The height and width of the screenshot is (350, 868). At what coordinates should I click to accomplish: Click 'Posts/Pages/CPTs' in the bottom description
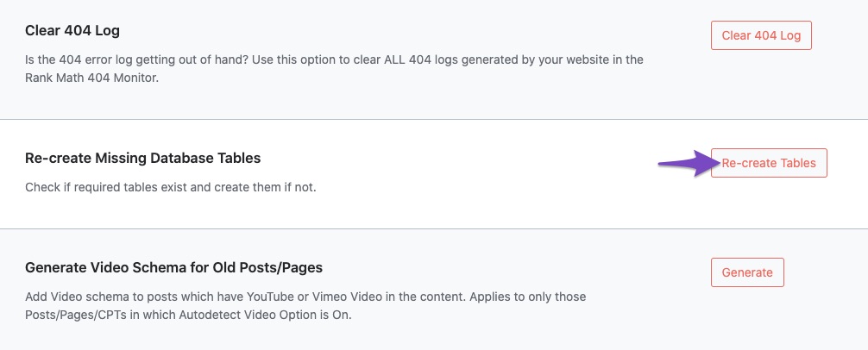(x=72, y=316)
